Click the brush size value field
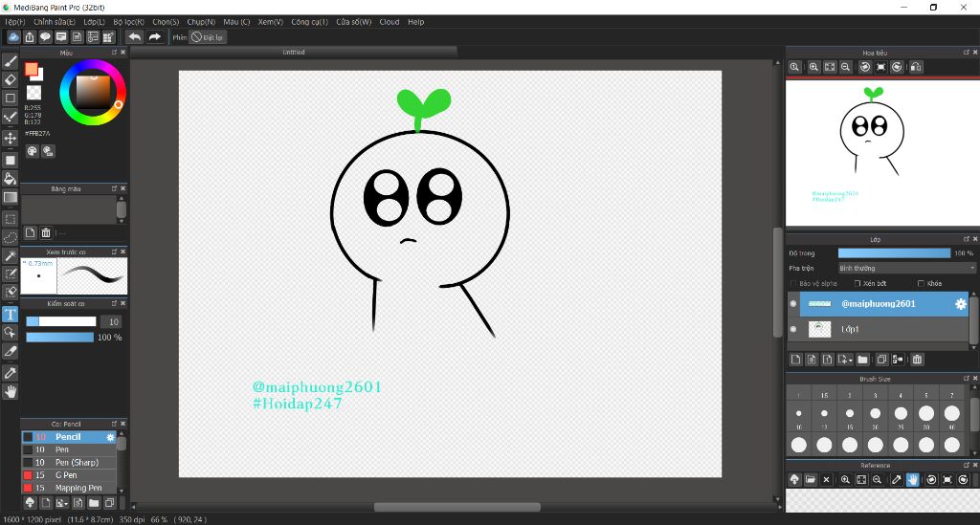The width and height of the screenshot is (980, 525). 111,321
